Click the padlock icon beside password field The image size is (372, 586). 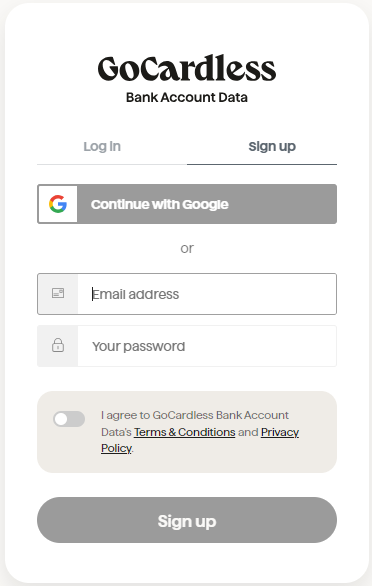58,345
